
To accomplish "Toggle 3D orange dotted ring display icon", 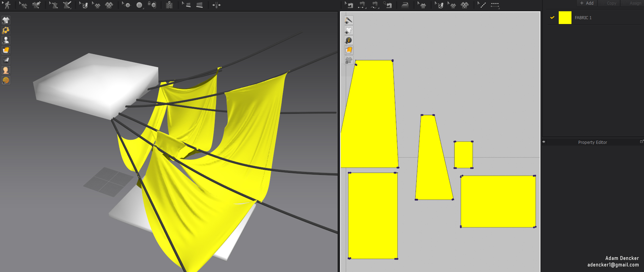I will (6, 30).
